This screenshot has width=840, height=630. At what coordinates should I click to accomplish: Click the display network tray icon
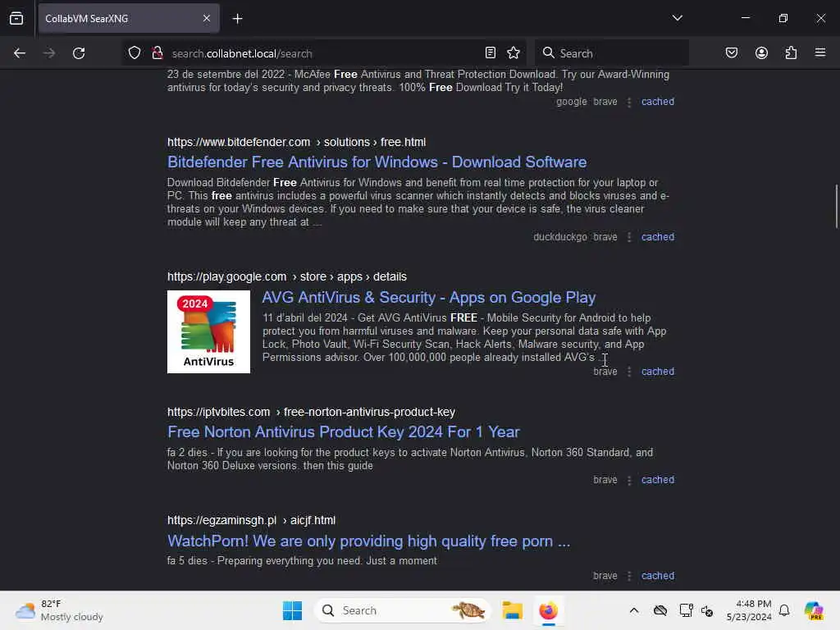(x=686, y=610)
